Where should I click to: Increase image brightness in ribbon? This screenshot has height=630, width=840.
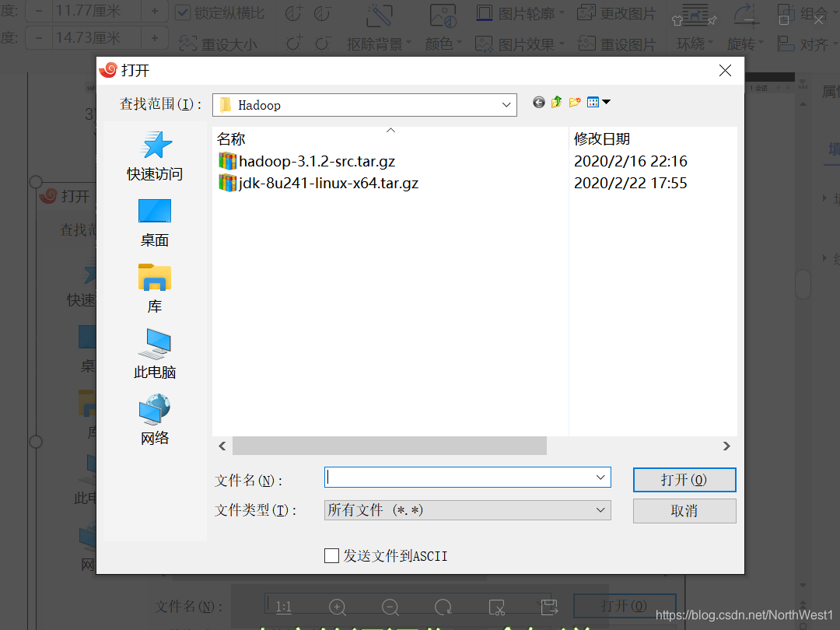click(x=293, y=43)
